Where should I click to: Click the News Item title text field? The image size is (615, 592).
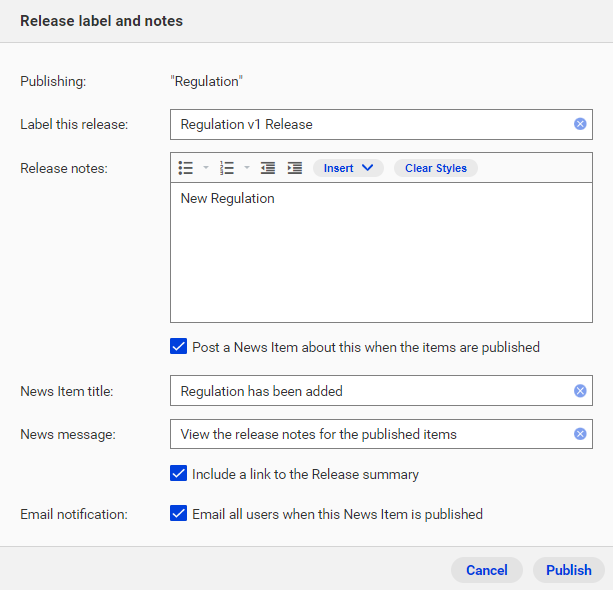(x=373, y=392)
